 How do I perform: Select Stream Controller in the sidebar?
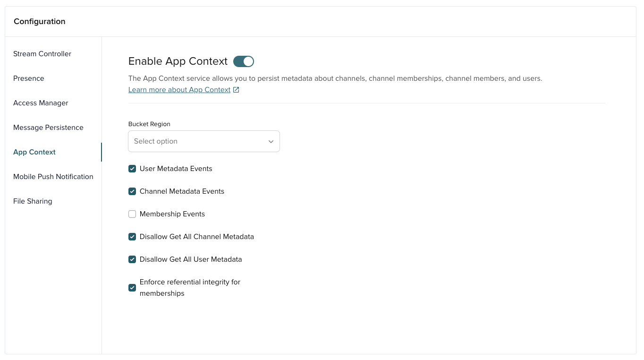coord(42,54)
